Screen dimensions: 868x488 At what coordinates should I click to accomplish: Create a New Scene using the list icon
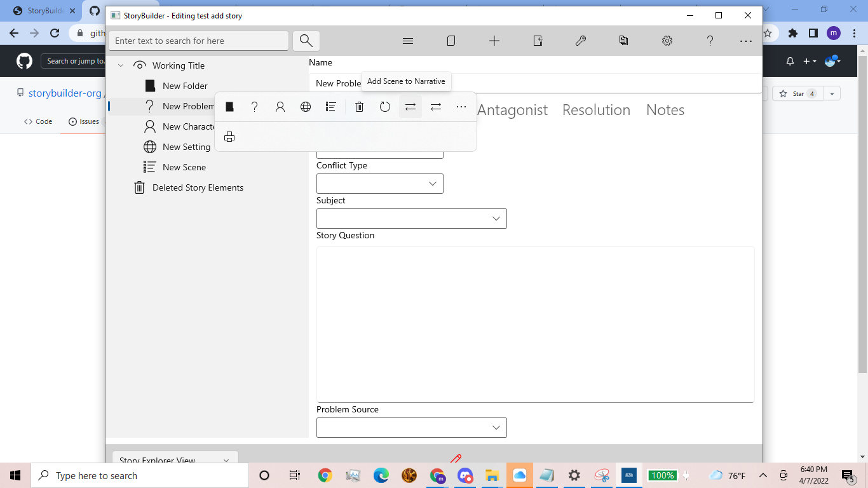(x=331, y=106)
